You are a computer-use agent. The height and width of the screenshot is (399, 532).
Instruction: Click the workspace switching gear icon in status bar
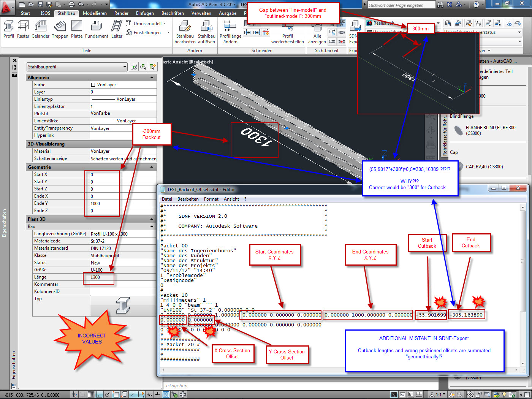(x=470, y=395)
